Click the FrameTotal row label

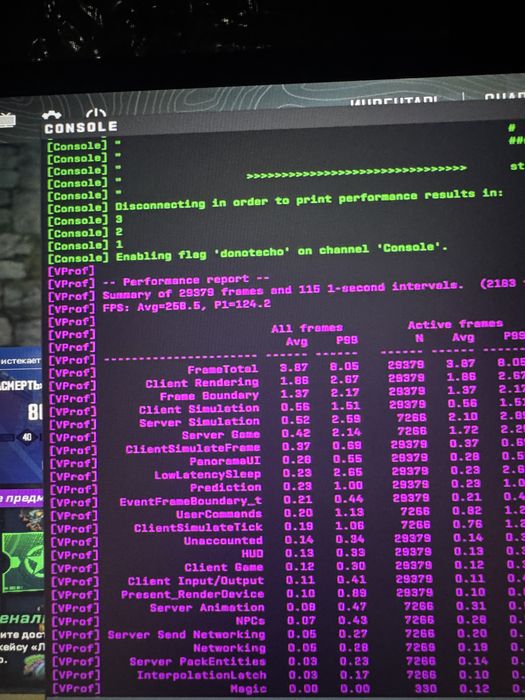point(223,370)
